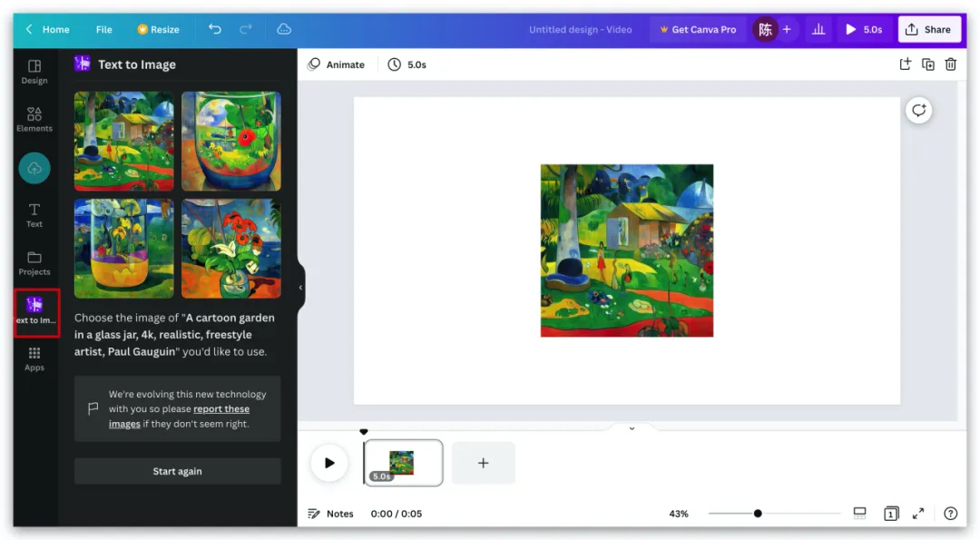Open the Design tab in sidebar
This screenshot has width=980, height=540.
(x=34, y=72)
